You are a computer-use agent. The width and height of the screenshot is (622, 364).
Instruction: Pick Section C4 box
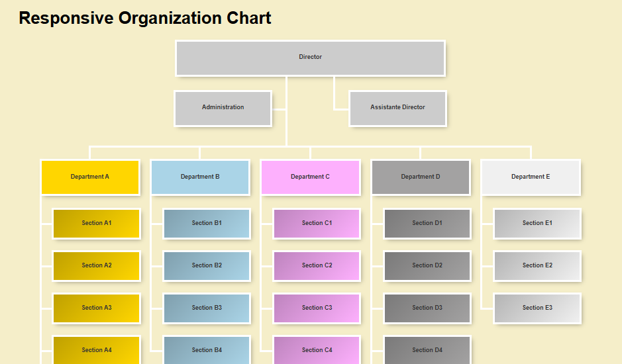317,349
